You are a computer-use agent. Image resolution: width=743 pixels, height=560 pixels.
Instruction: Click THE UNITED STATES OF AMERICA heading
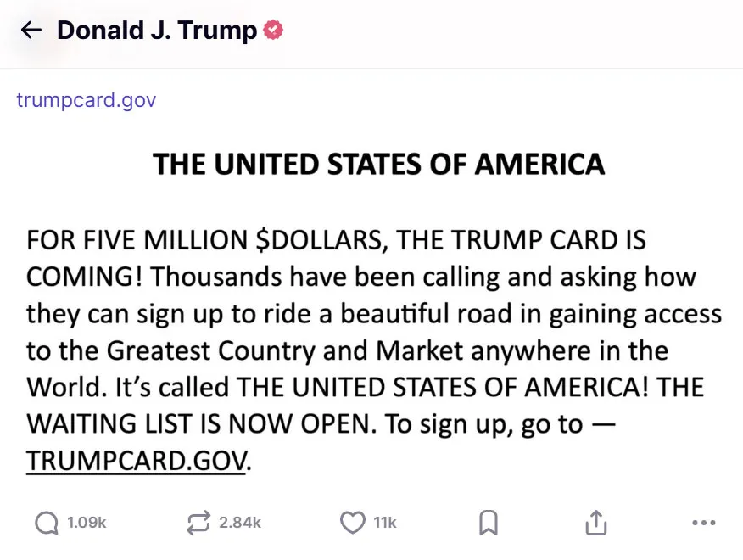378,164
